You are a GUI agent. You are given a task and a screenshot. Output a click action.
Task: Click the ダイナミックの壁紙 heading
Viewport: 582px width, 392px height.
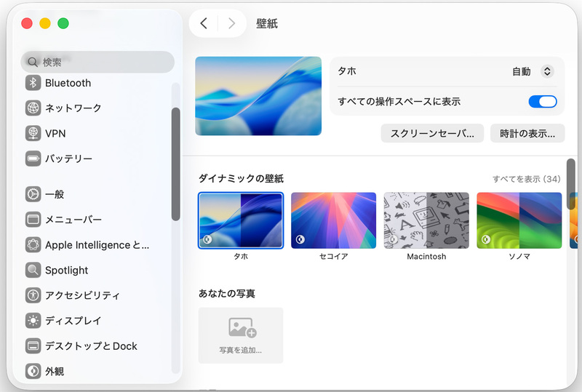click(x=242, y=179)
